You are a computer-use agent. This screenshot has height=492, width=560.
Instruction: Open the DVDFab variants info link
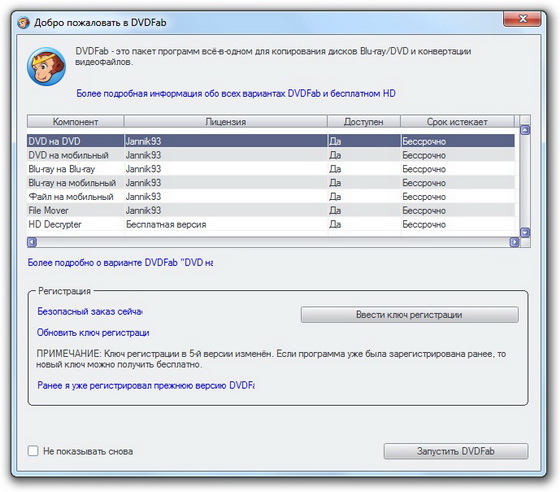(236, 94)
